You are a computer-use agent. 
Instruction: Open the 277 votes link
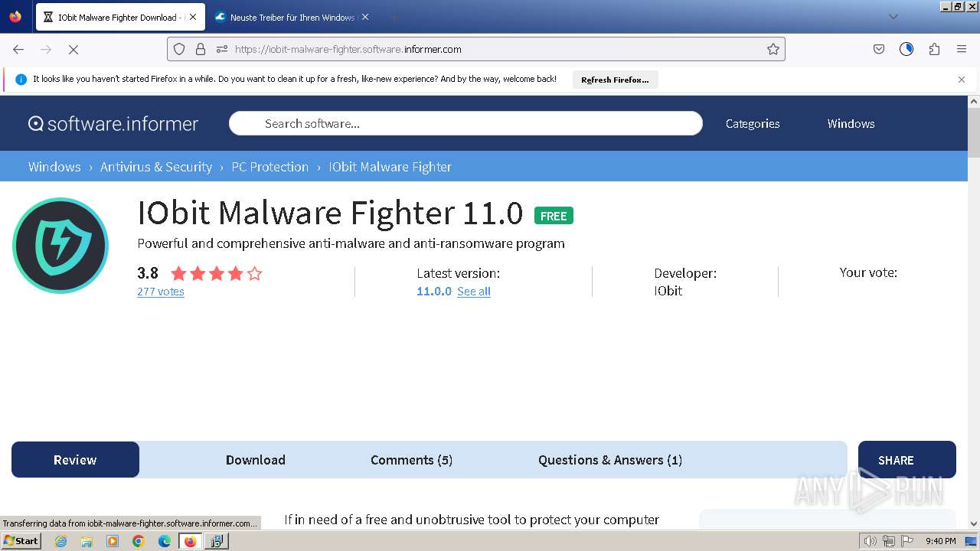[x=161, y=292]
